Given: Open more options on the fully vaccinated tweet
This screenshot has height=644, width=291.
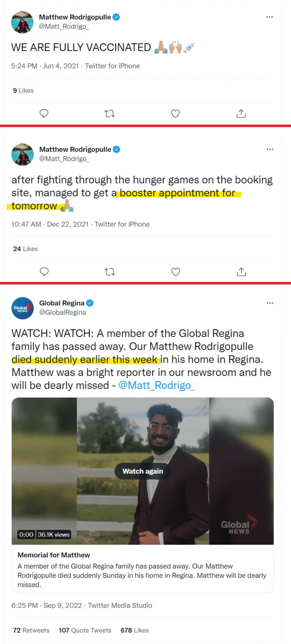Looking at the screenshot, I should 270,17.
